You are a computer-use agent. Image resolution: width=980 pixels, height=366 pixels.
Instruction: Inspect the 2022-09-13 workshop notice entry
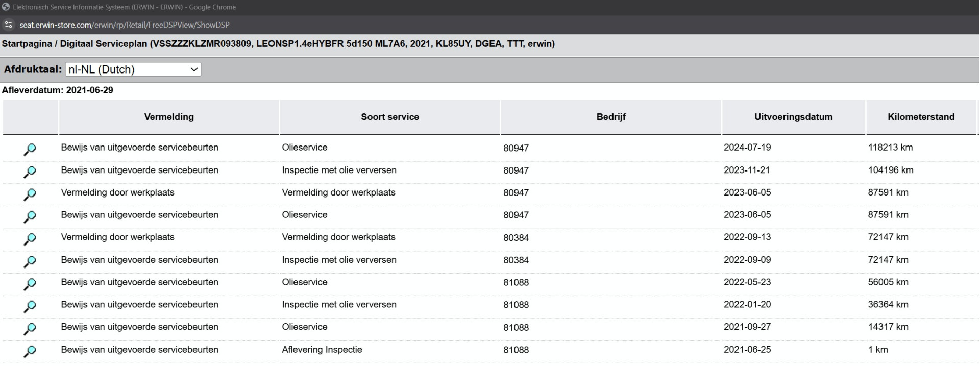click(x=30, y=239)
